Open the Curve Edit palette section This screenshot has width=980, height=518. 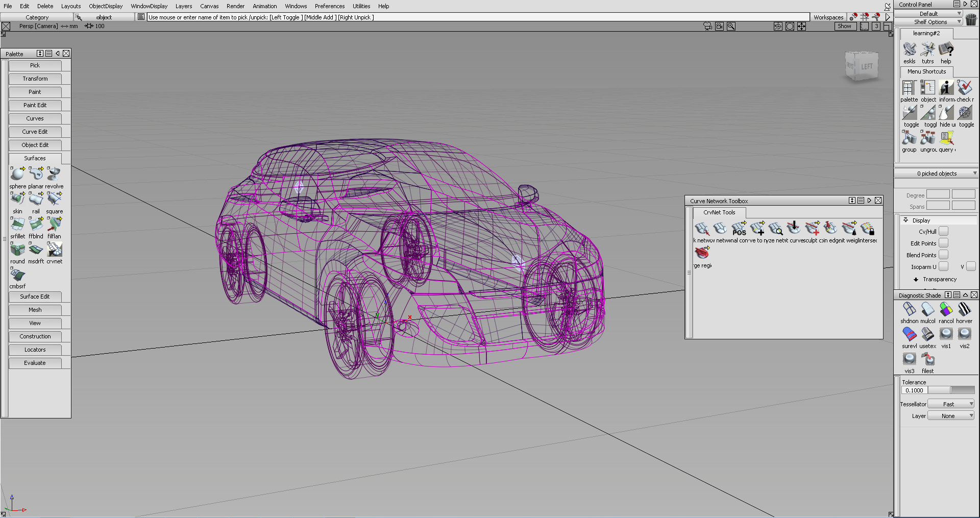[35, 132]
